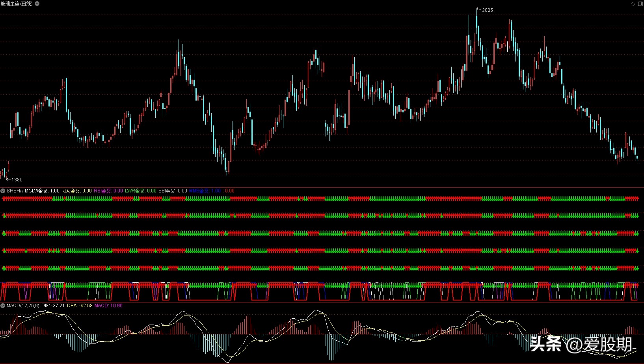644x364 pixels.
Task: Click the 1380 low price label
Action: [x=17, y=180]
